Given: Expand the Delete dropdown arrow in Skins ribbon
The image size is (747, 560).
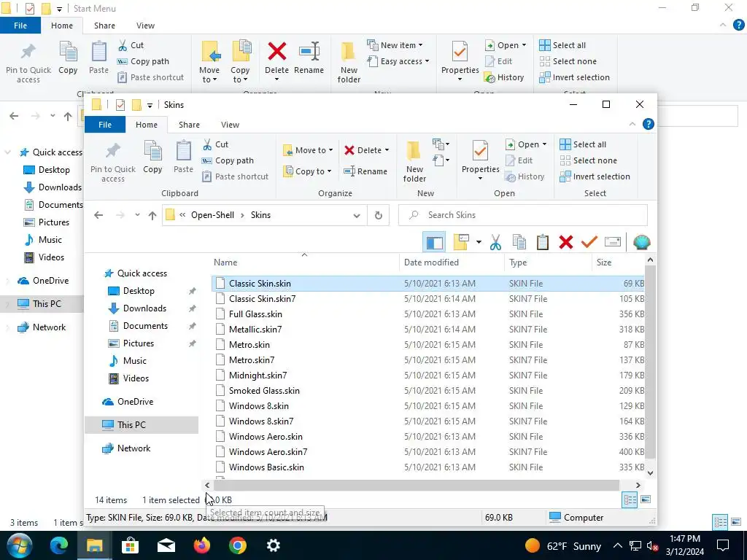Looking at the screenshot, I should point(387,150).
